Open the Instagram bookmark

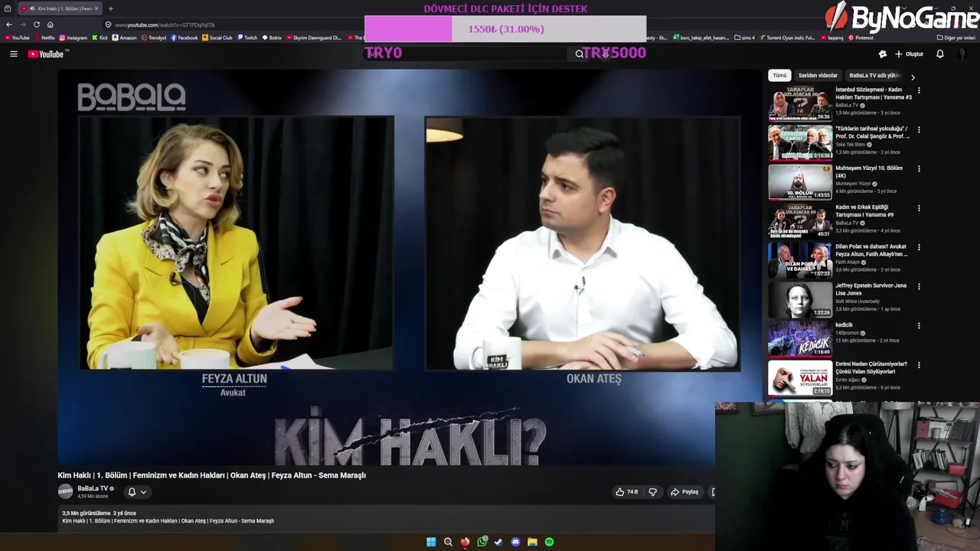click(x=73, y=37)
